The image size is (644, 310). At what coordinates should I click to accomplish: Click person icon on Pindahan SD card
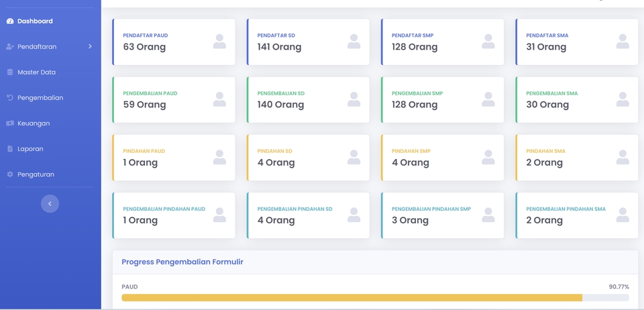tap(354, 157)
